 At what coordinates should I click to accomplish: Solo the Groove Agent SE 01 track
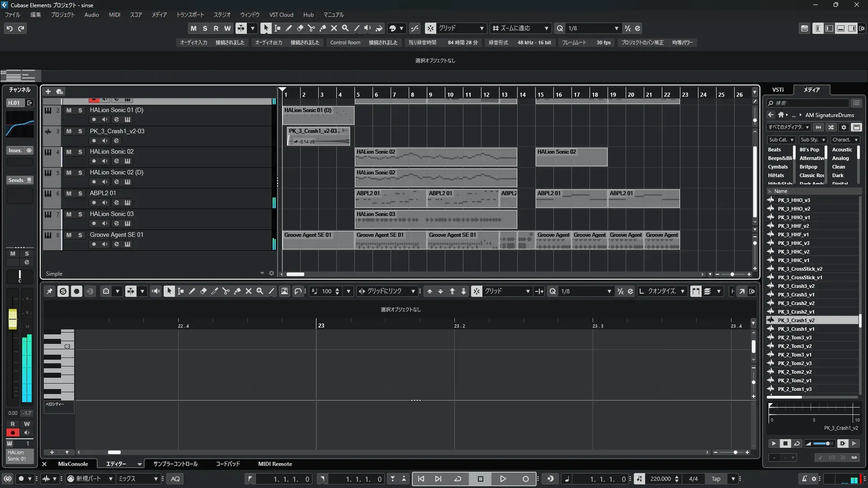pos(80,235)
